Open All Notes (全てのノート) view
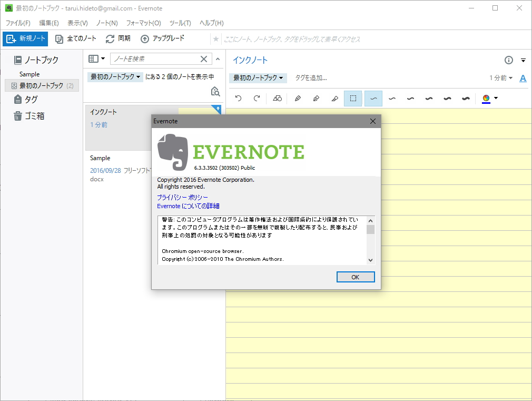The image size is (532, 401). pyautogui.click(x=76, y=38)
